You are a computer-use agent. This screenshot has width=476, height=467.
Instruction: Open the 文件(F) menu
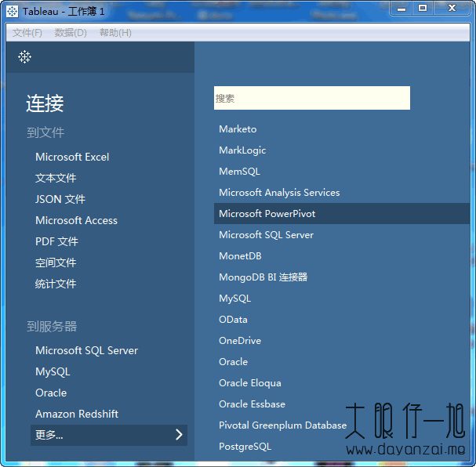(x=27, y=32)
